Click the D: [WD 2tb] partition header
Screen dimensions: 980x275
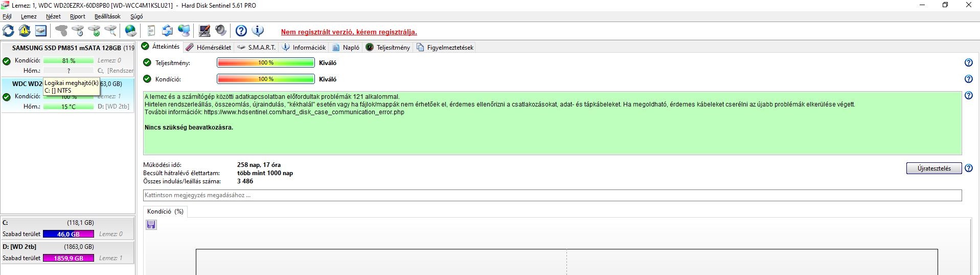click(67, 247)
